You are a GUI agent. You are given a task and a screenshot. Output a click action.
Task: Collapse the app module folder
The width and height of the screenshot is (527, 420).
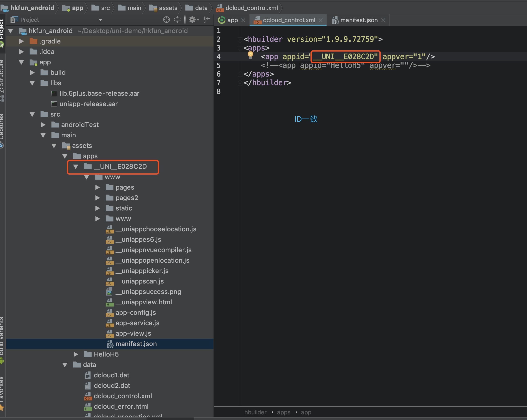coord(21,62)
